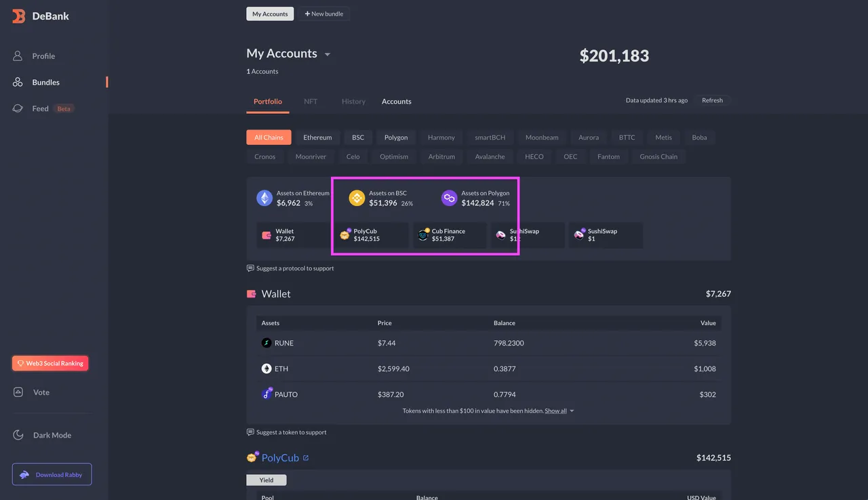Switch to the Accounts tab

point(397,102)
